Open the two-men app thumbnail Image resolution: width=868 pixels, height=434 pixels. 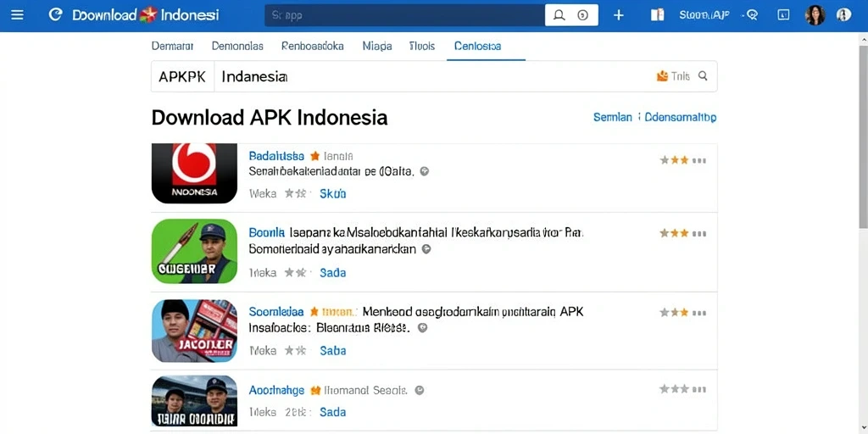[194, 401]
